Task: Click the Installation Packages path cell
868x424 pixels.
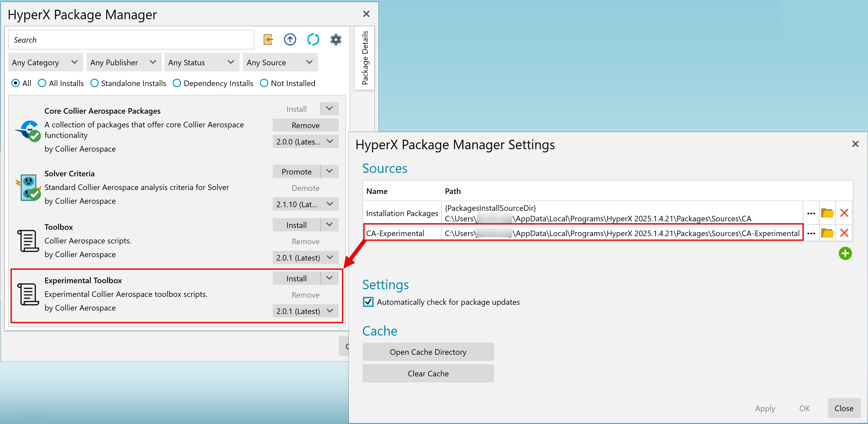Action: (622, 213)
